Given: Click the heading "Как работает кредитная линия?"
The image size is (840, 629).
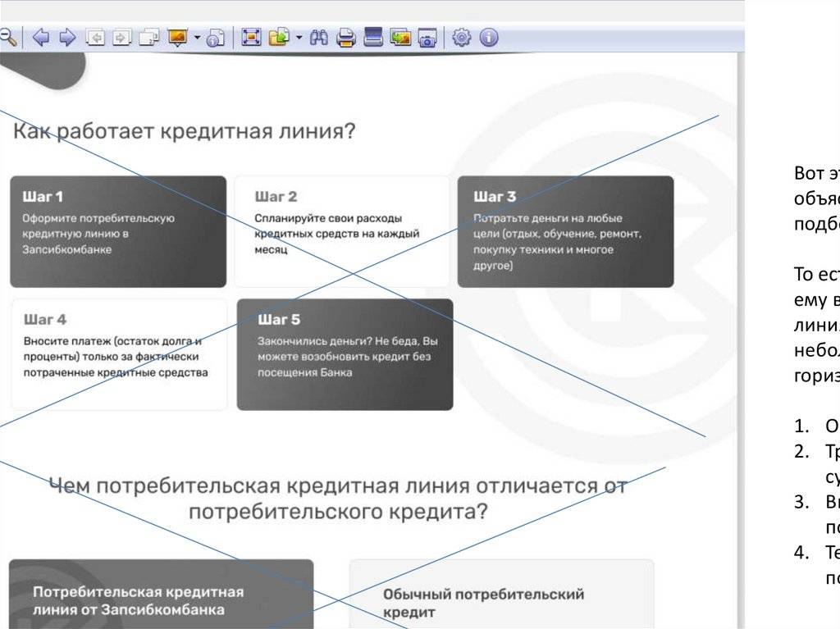Looking at the screenshot, I should coord(185,131).
